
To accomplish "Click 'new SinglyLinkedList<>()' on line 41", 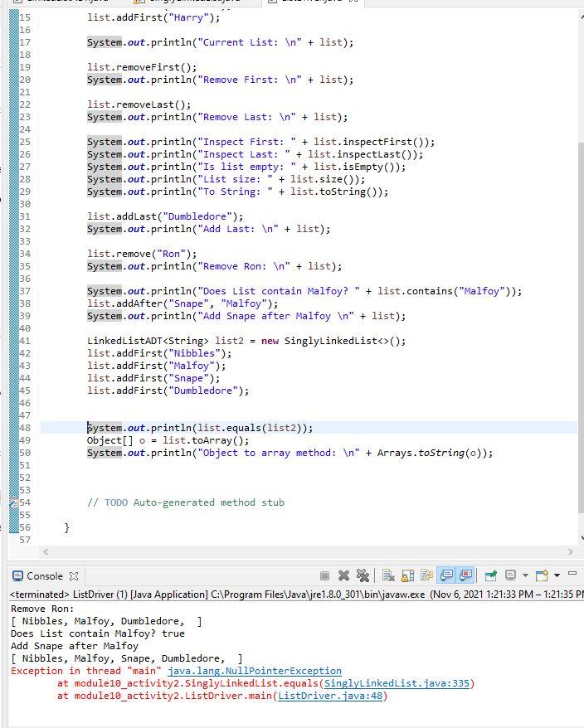I will coord(330,341).
